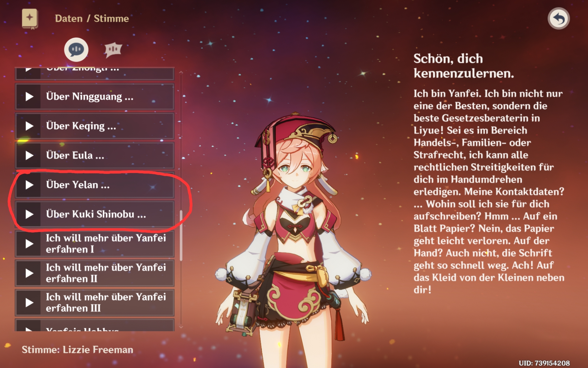
Task: Select the partially visible Über Zhongli entry
Action: [x=95, y=74]
